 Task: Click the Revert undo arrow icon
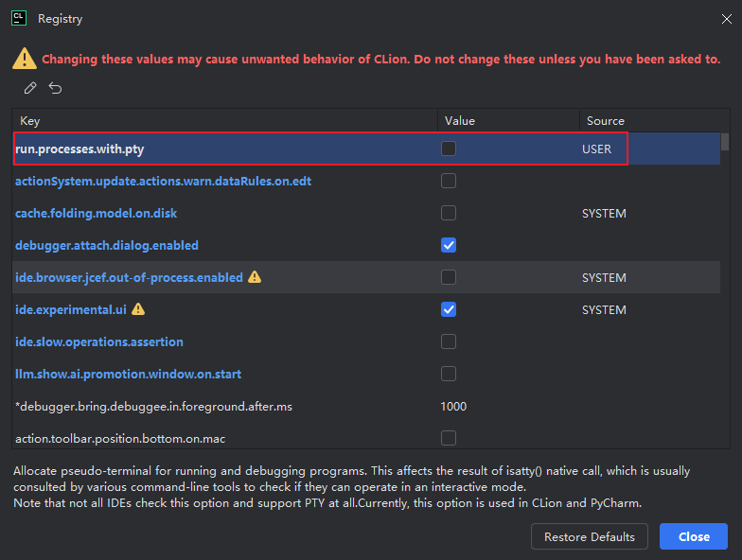coord(56,88)
